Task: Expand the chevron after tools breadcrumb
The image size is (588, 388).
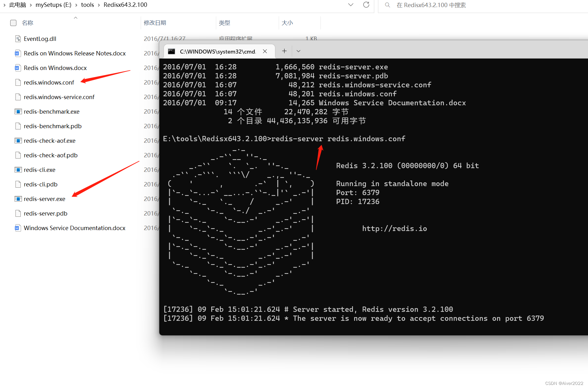Action: point(99,5)
